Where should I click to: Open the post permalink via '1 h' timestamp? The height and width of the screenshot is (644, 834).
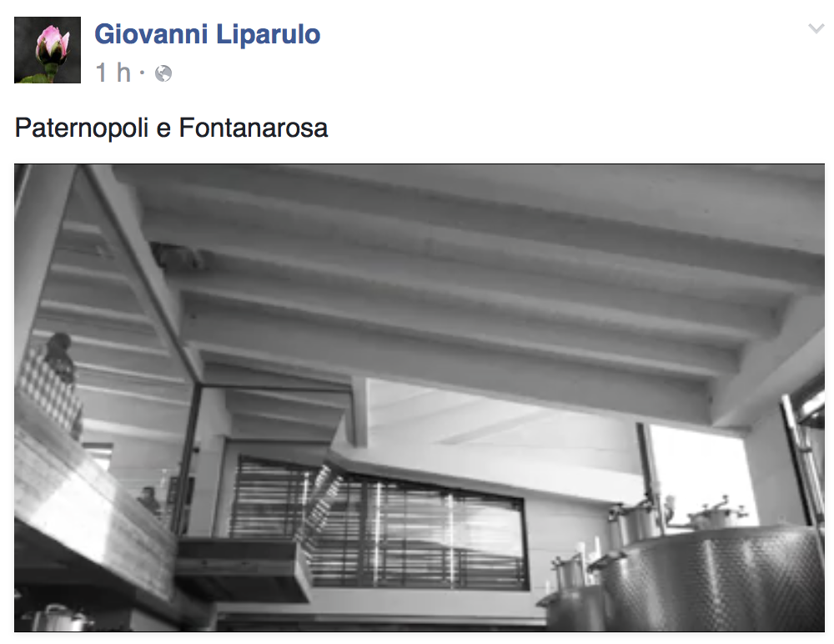(x=113, y=73)
